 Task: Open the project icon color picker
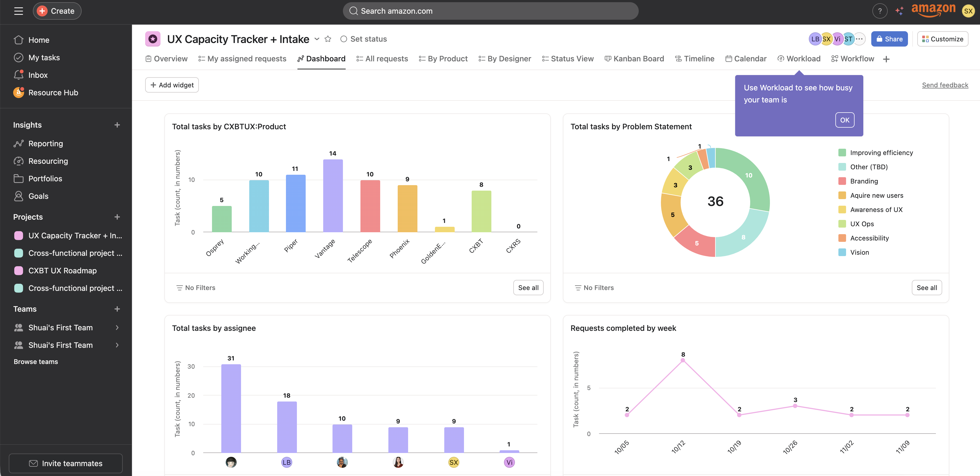pos(153,39)
